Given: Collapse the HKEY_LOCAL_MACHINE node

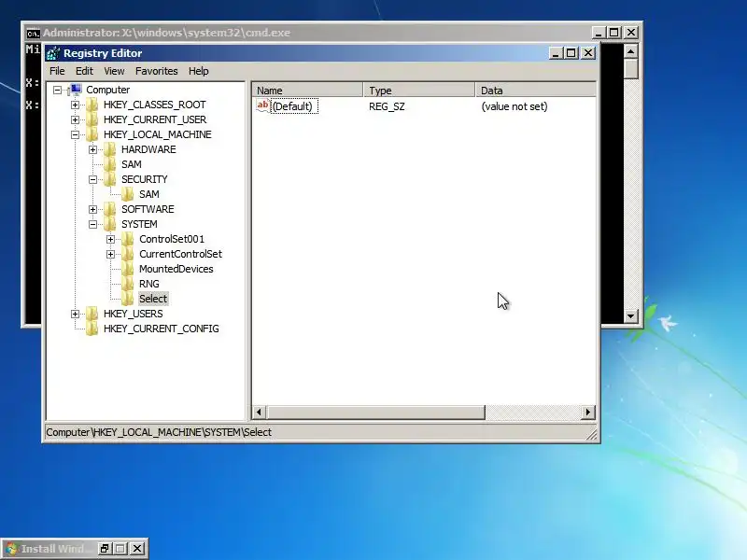Looking at the screenshot, I should tap(76, 134).
